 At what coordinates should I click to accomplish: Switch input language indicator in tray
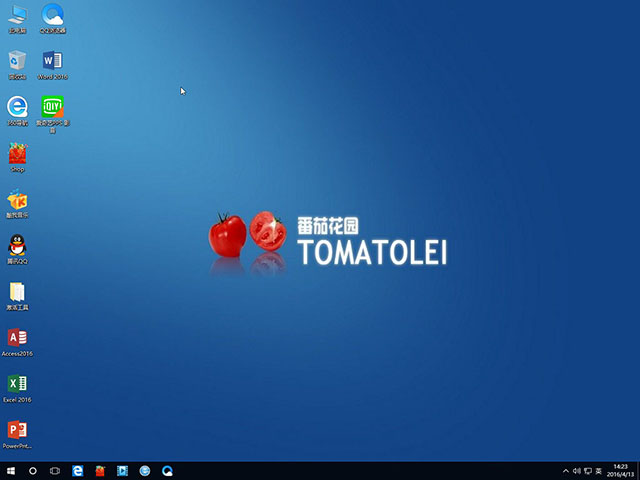pos(599,471)
